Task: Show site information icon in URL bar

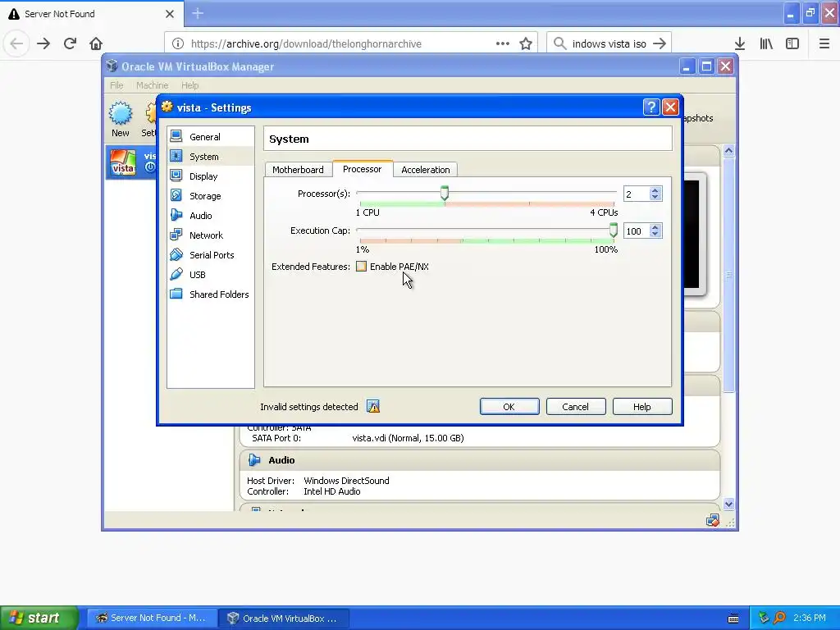Action: click(x=178, y=44)
